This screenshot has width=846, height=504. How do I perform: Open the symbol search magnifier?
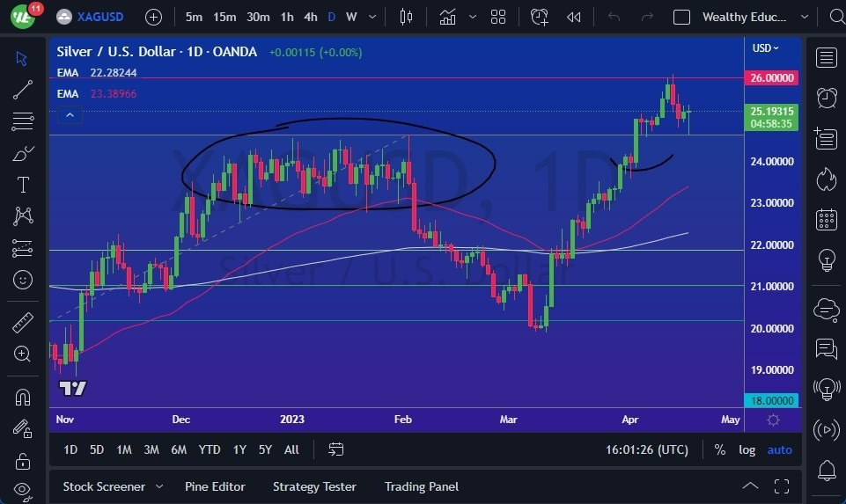tap(837, 18)
